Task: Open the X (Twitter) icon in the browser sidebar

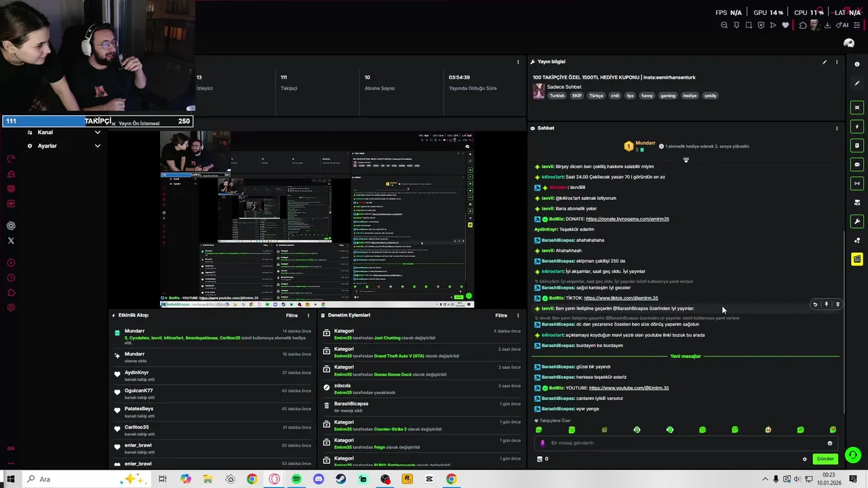Action: coord(11,241)
